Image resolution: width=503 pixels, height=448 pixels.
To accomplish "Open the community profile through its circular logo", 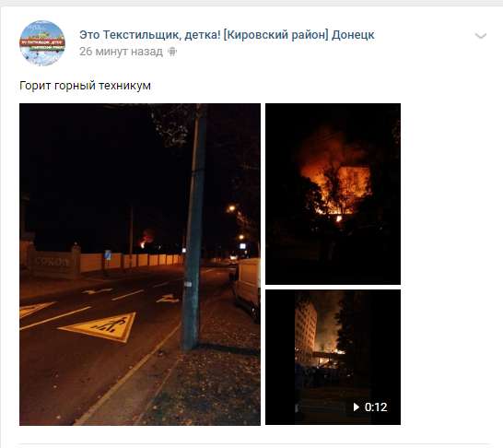I will pos(42,43).
